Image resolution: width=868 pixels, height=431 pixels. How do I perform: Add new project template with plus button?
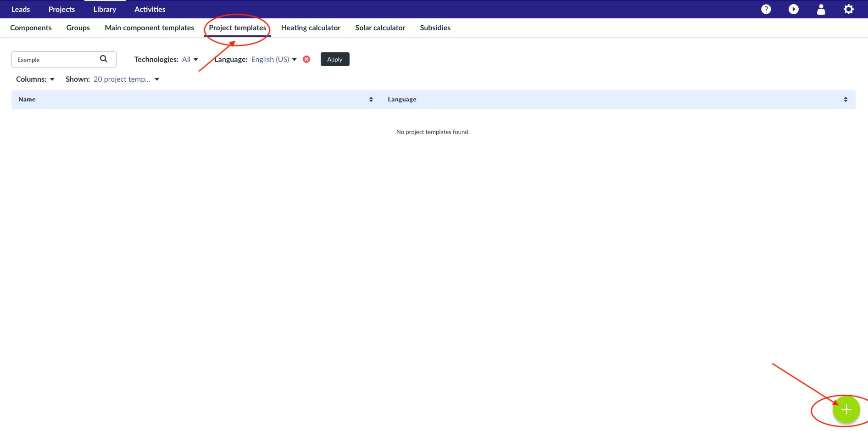tap(846, 409)
